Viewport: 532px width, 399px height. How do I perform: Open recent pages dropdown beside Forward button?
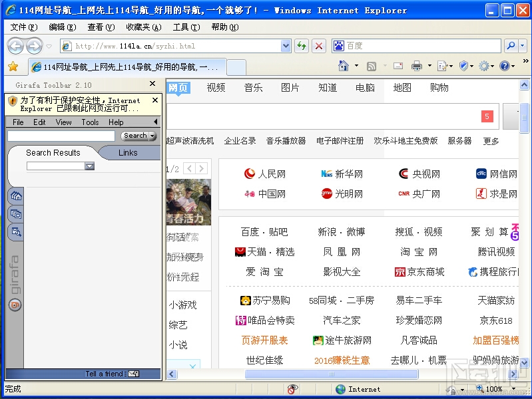click(x=49, y=47)
